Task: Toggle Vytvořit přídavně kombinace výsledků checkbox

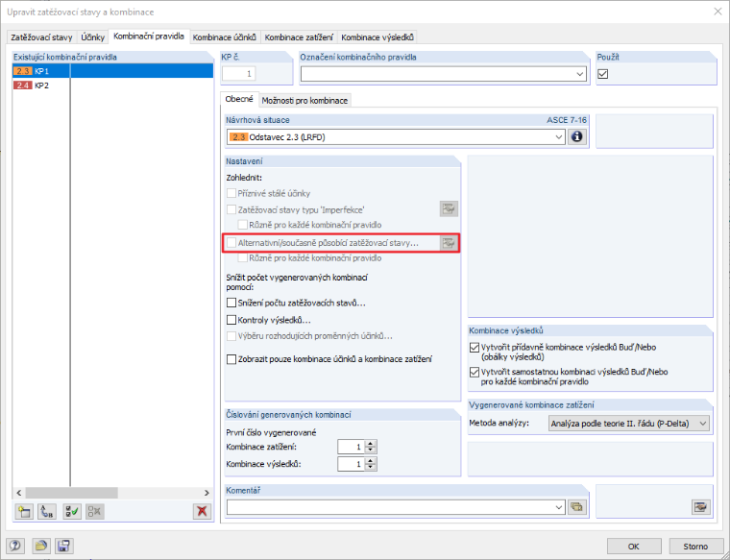Action: click(474, 348)
